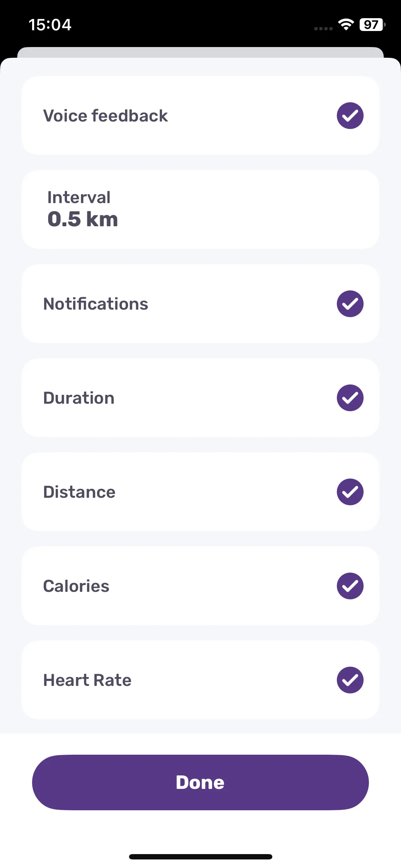Tap the gray sheet grabber bar
Screen dimensions: 401x868
pyautogui.click(x=200, y=52)
